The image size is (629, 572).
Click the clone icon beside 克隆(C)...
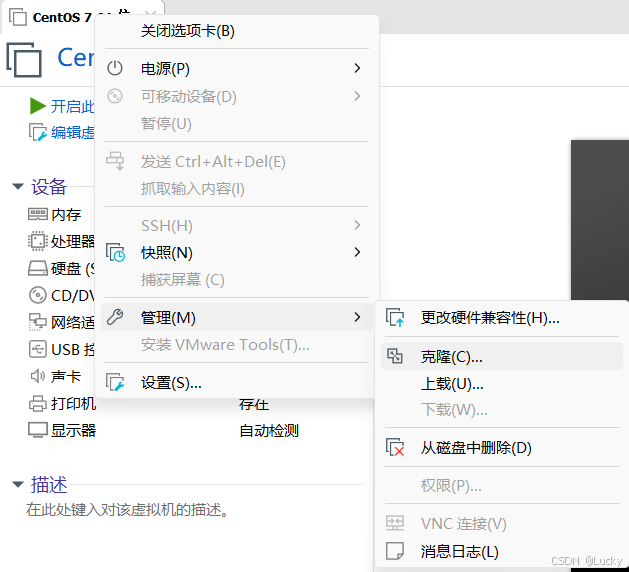click(395, 356)
